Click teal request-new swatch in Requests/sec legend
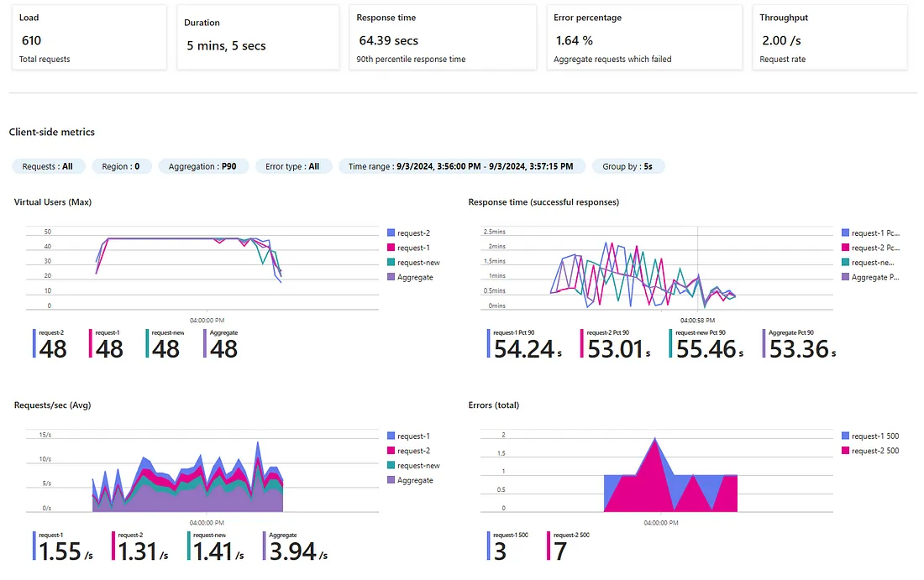Viewport: 924px width, 580px height. [x=391, y=466]
